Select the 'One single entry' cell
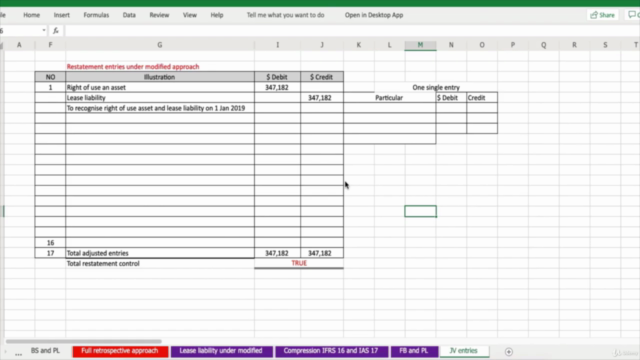Viewport: 640px width, 360px height. [436, 87]
